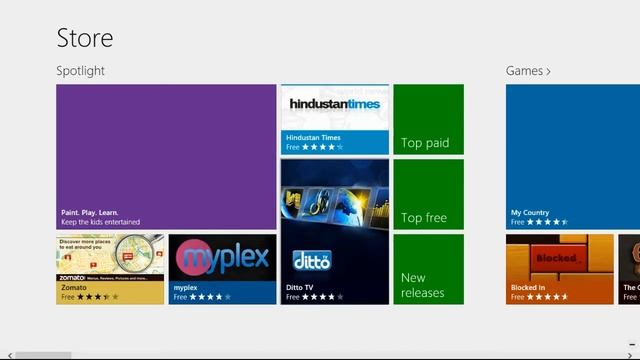Open the Zomato app tile

(x=110, y=269)
